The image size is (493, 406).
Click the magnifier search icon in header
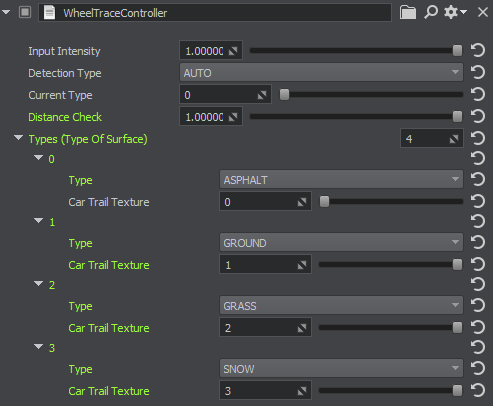[x=431, y=13]
